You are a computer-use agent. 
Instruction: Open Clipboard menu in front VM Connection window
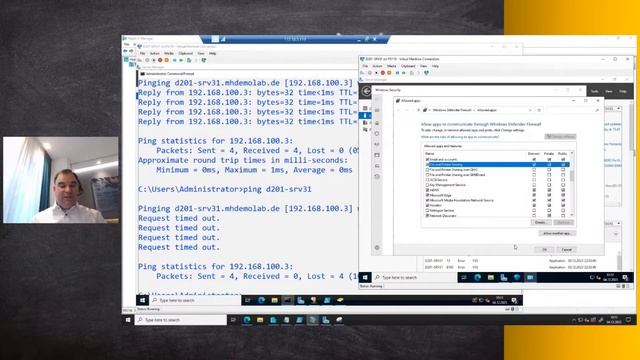408,66
